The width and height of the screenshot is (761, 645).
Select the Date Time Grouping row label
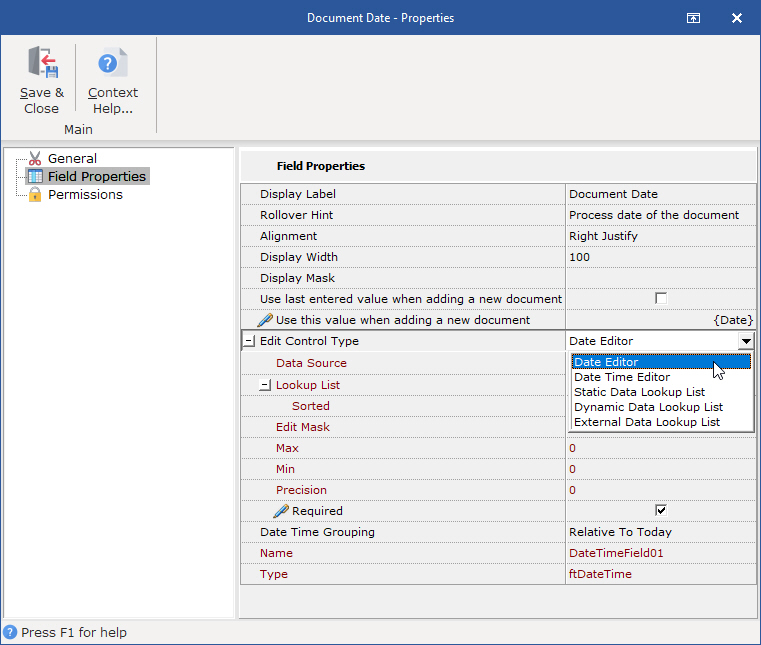[x=317, y=532]
